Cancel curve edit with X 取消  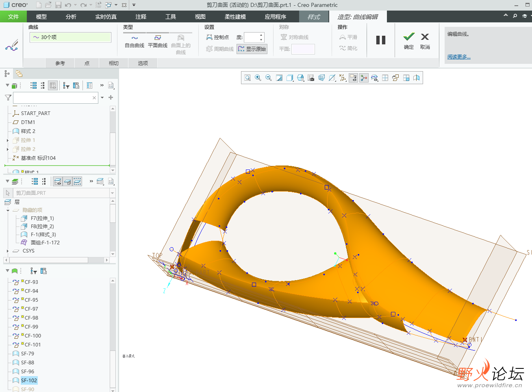point(425,41)
